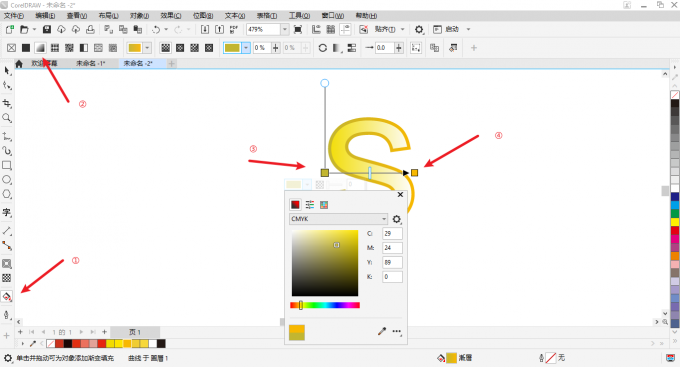Click the C value field showing 29

[x=392, y=233]
